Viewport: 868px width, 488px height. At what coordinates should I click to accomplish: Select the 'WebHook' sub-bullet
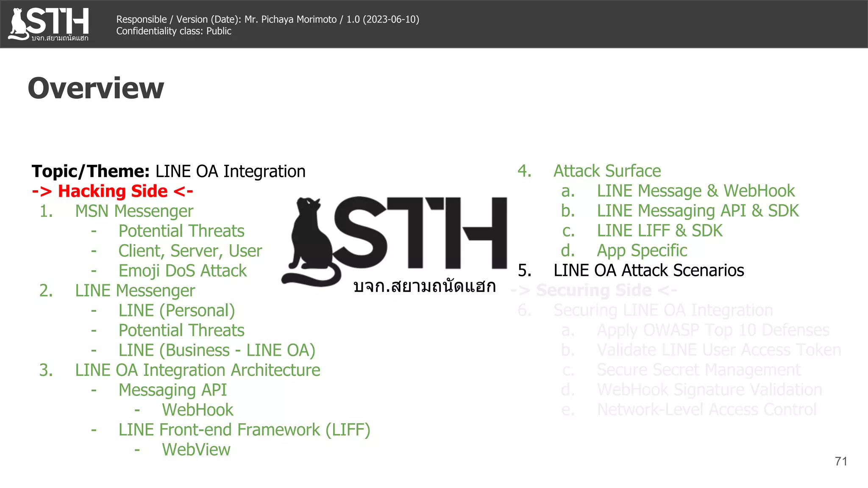[x=198, y=410]
